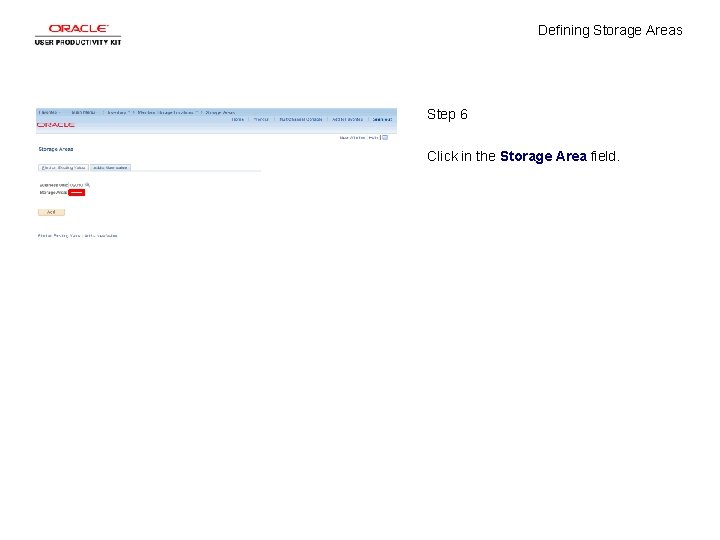Viewport: 720px width, 540px height.
Task: Click Add to Favorites
Action: click(347, 119)
